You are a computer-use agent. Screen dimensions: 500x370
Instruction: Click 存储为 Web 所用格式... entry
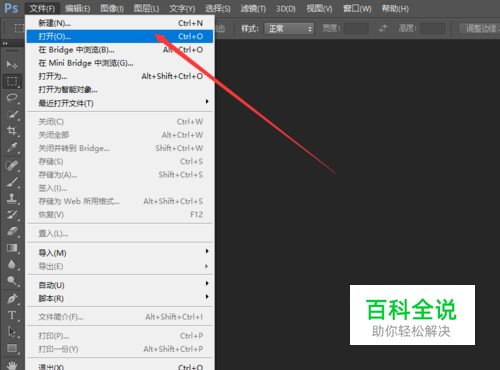(120, 201)
